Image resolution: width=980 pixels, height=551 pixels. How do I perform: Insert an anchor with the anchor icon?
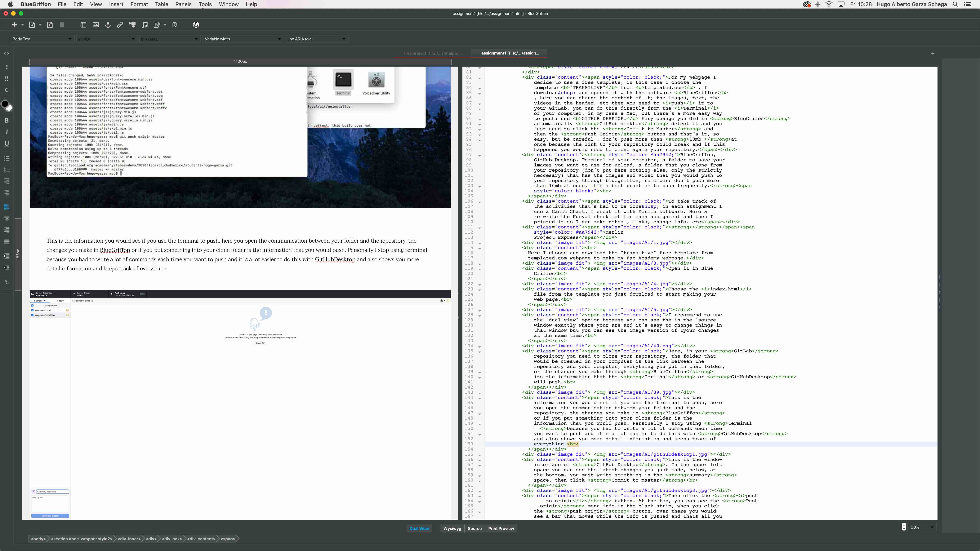[x=108, y=25]
